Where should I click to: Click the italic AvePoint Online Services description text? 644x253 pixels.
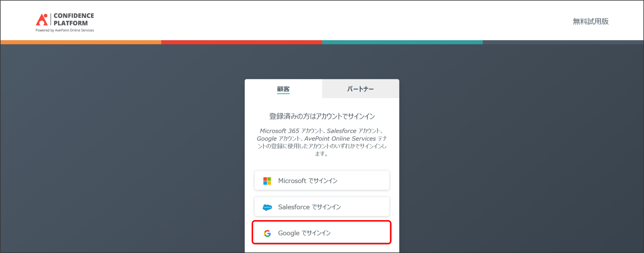pyautogui.click(x=340, y=139)
